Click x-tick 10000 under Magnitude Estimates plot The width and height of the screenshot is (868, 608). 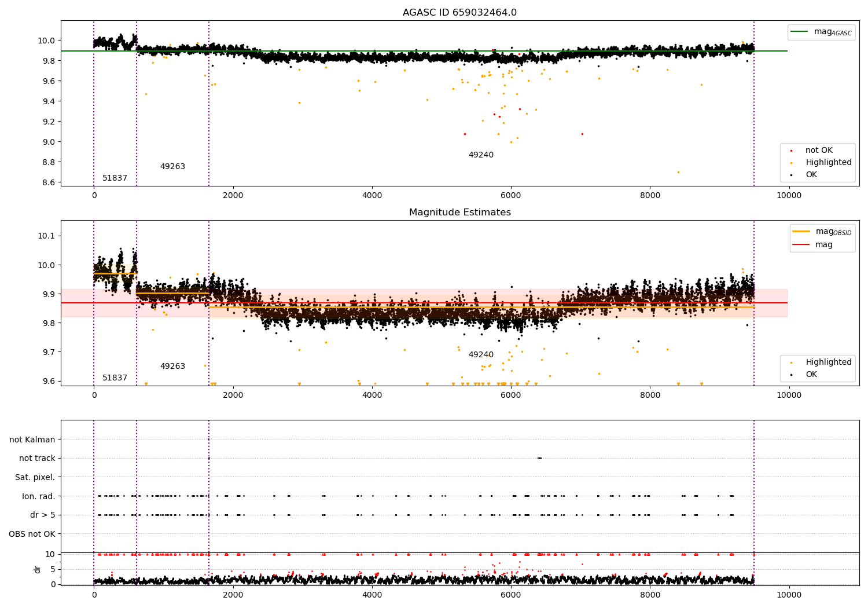[789, 395]
